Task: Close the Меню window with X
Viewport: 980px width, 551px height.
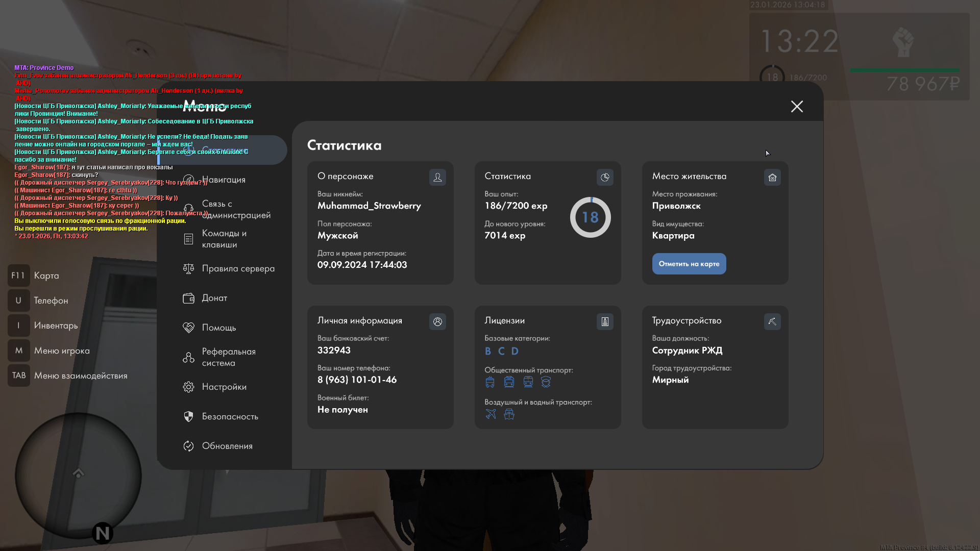Action: pyautogui.click(x=797, y=106)
